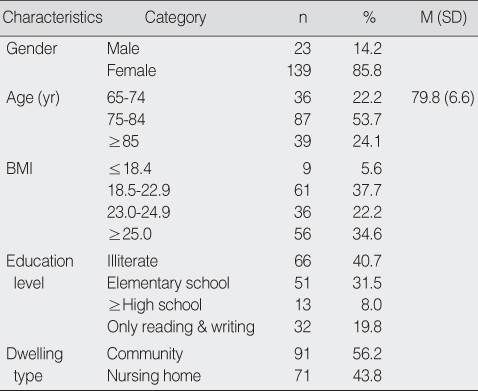Viewport: 478px width, 391px height.
Task: Select the percent symbol column header
Action: pos(369,18)
